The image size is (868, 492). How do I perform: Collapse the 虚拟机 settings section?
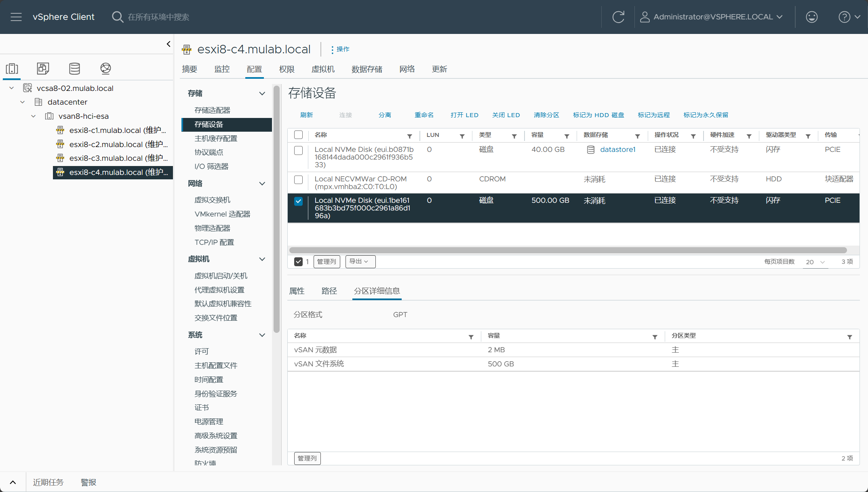[262, 259]
